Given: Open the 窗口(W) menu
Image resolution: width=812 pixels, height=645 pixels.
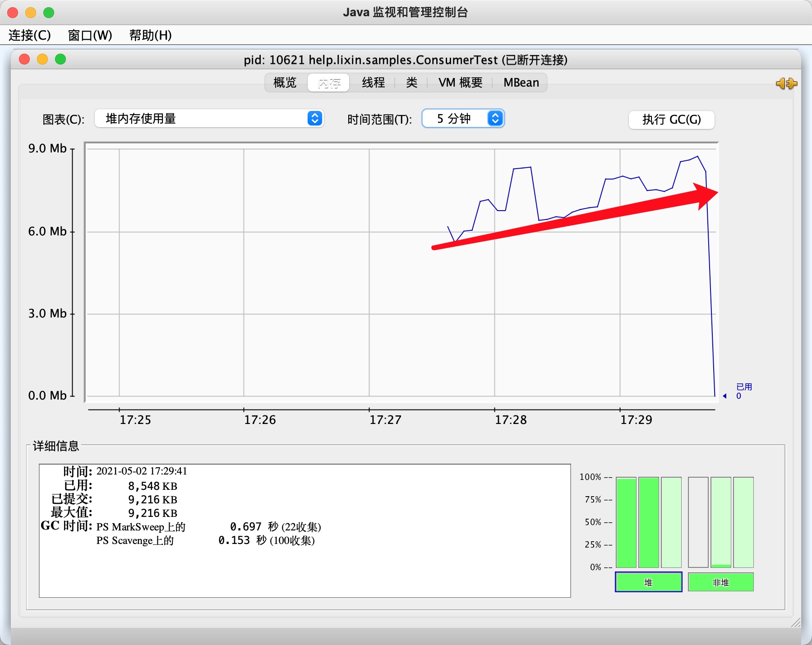Looking at the screenshot, I should point(90,35).
